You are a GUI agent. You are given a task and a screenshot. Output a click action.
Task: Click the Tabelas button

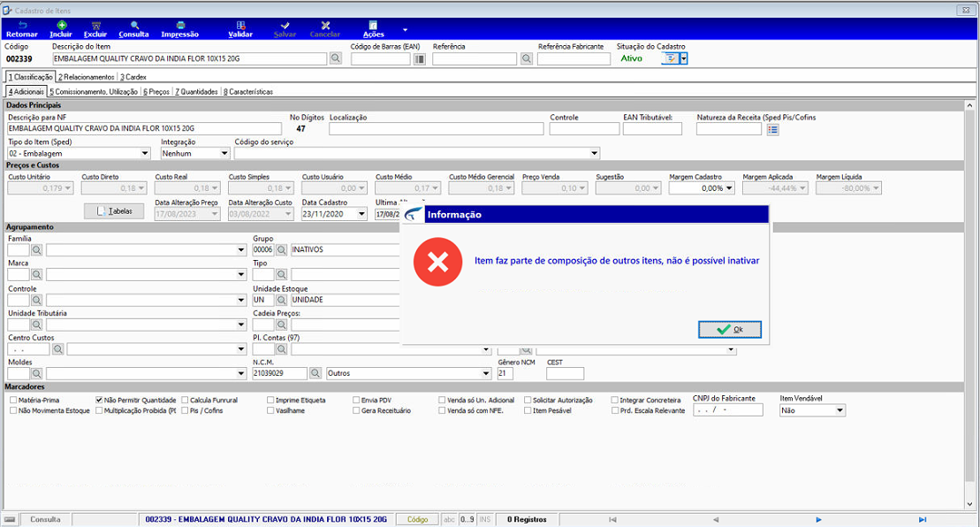click(114, 211)
